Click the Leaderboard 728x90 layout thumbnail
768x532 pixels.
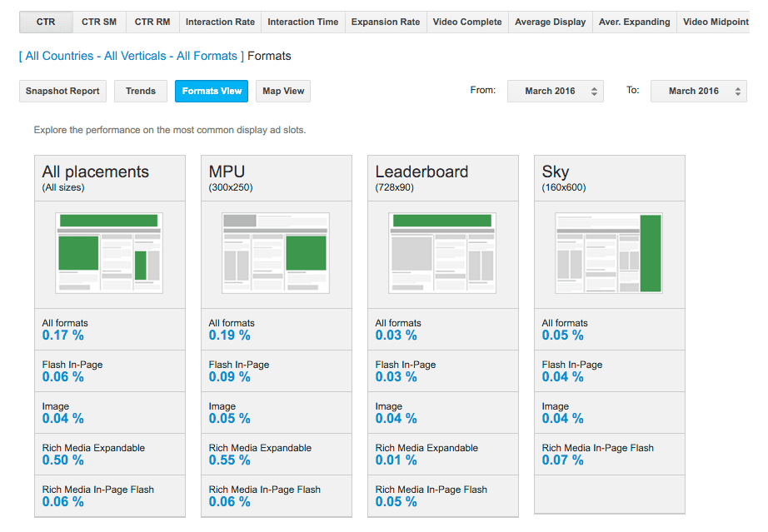point(442,252)
